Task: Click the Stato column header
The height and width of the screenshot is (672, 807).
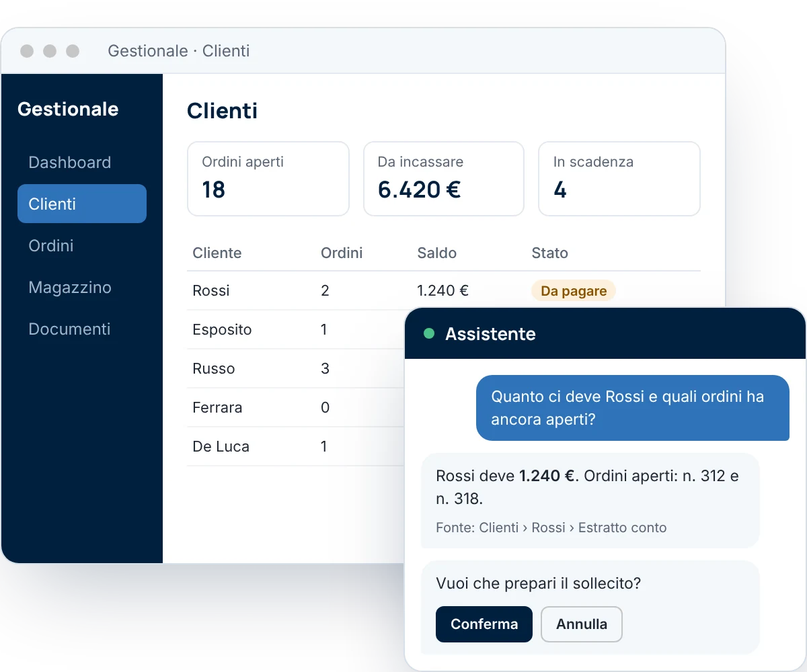Action: click(550, 253)
